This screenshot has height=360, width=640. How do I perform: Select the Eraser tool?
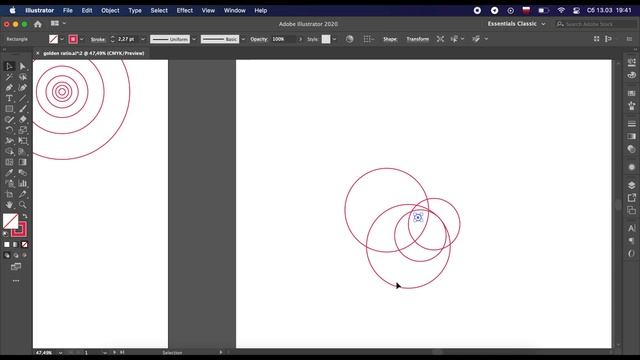point(22,120)
